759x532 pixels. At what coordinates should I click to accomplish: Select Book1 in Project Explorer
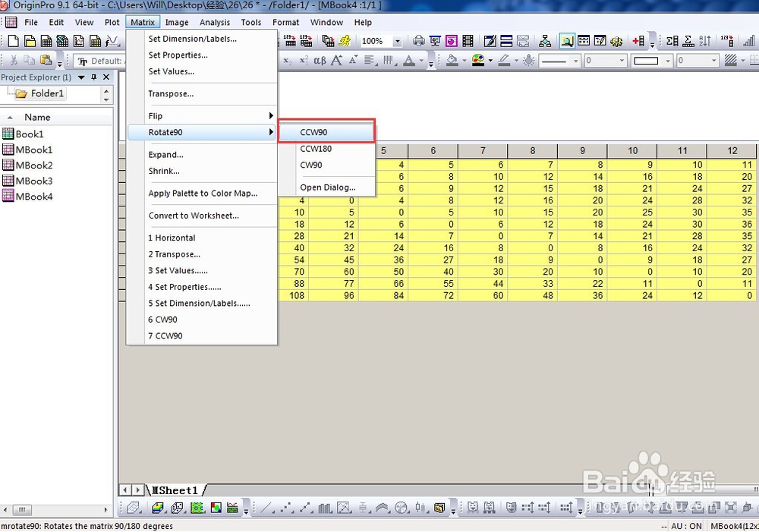(x=24, y=134)
